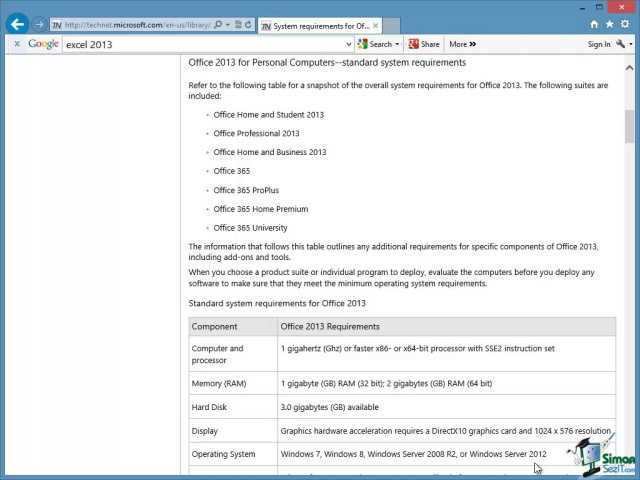Expand the Google search box history dropdown
The image size is (640, 480).
pos(349,44)
